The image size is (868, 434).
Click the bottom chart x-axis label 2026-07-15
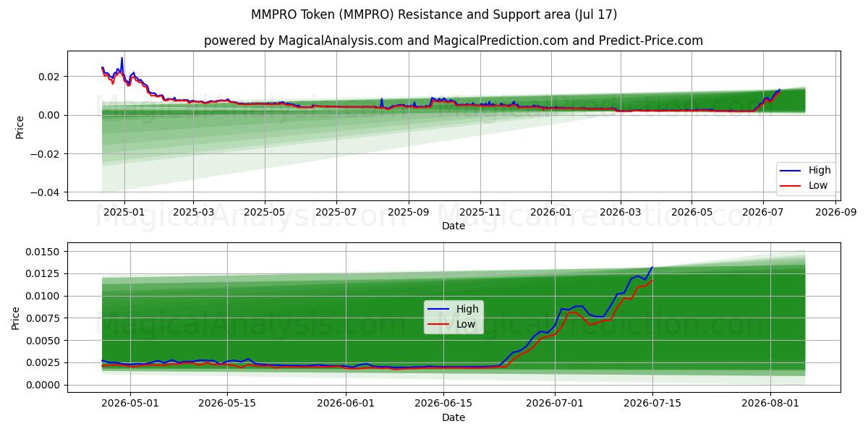click(x=652, y=404)
